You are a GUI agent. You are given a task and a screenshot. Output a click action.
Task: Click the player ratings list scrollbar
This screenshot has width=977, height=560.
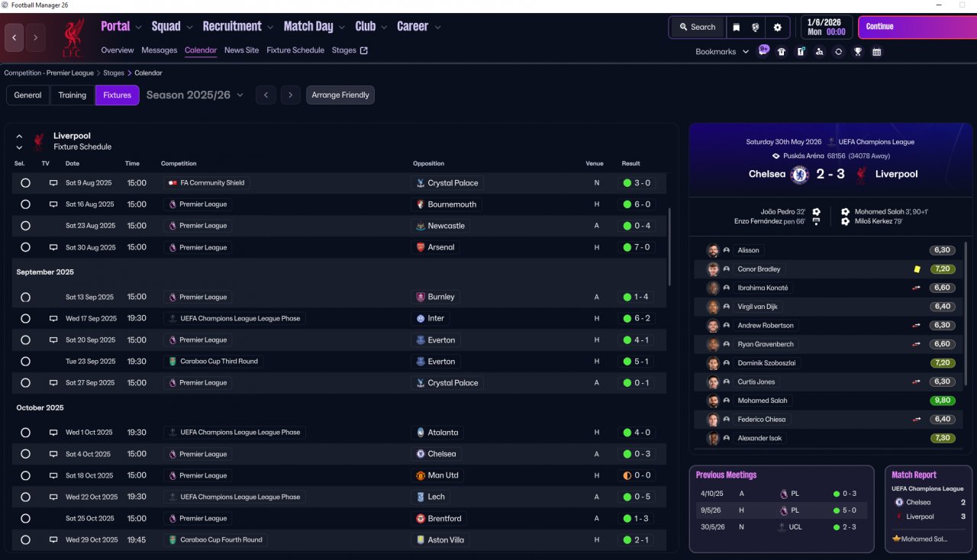(x=966, y=314)
